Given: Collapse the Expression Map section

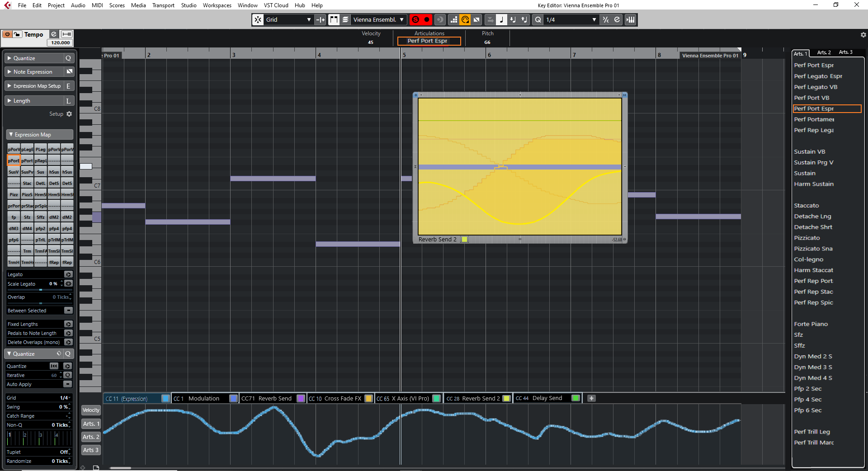Looking at the screenshot, I should (39, 135).
